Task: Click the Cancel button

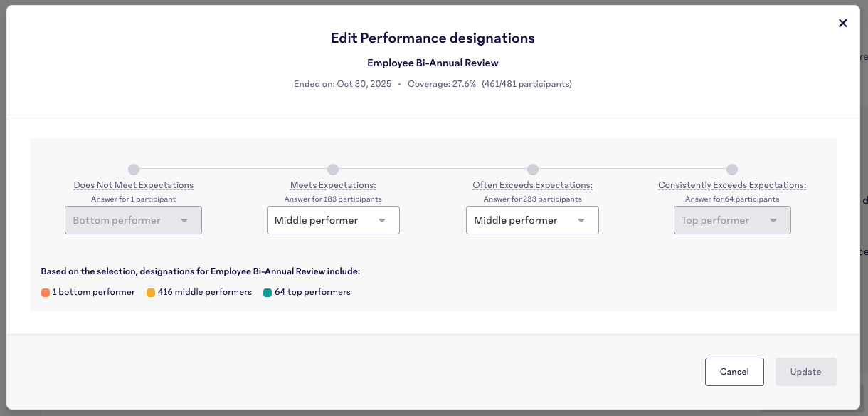Action: (734, 372)
